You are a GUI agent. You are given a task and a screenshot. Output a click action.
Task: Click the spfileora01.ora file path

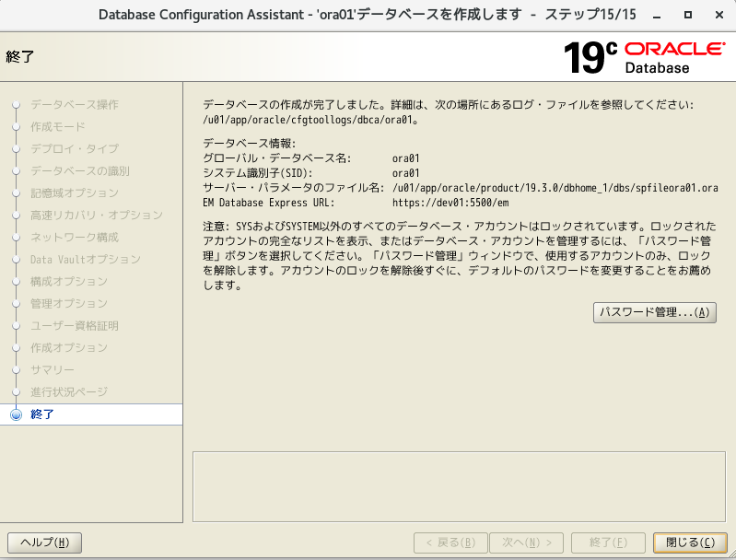point(555,188)
